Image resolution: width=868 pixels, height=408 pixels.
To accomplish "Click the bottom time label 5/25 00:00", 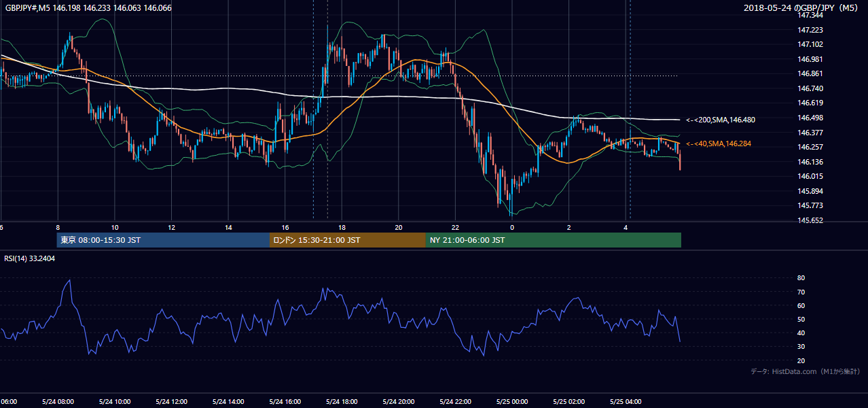I will [x=512, y=401].
